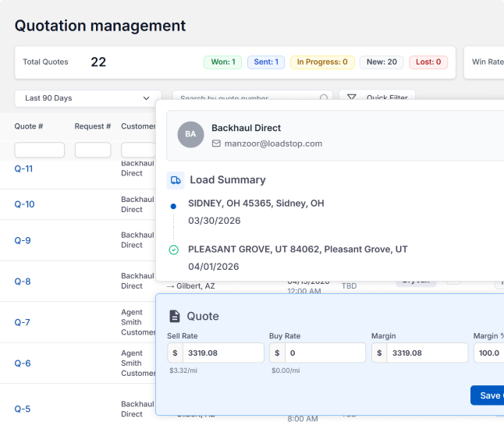Screen dimensions: 504x429
Task: Click the 04/01/2026 delivery date
Action: point(214,267)
